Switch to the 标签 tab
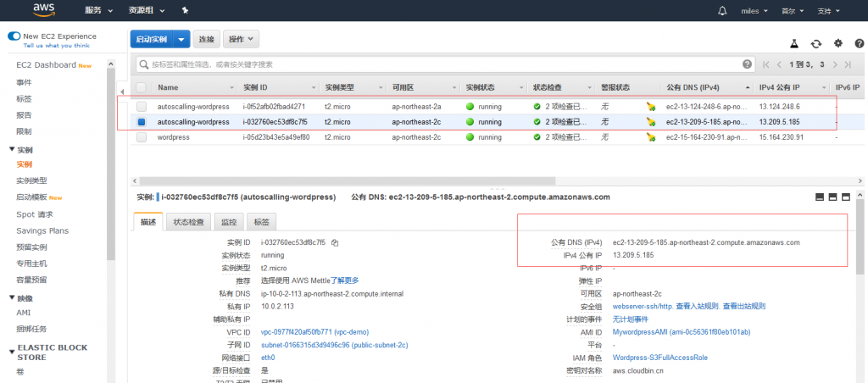 pyautogui.click(x=261, y=223)
